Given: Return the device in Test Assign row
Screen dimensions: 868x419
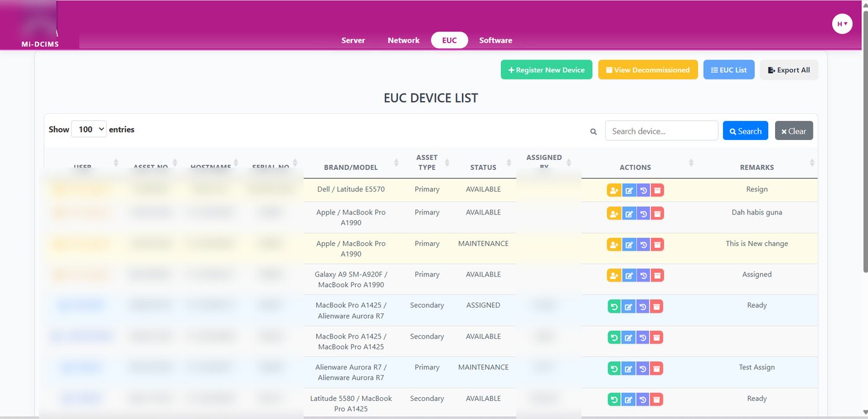Looking at the screenshot, I should point(614,369).
